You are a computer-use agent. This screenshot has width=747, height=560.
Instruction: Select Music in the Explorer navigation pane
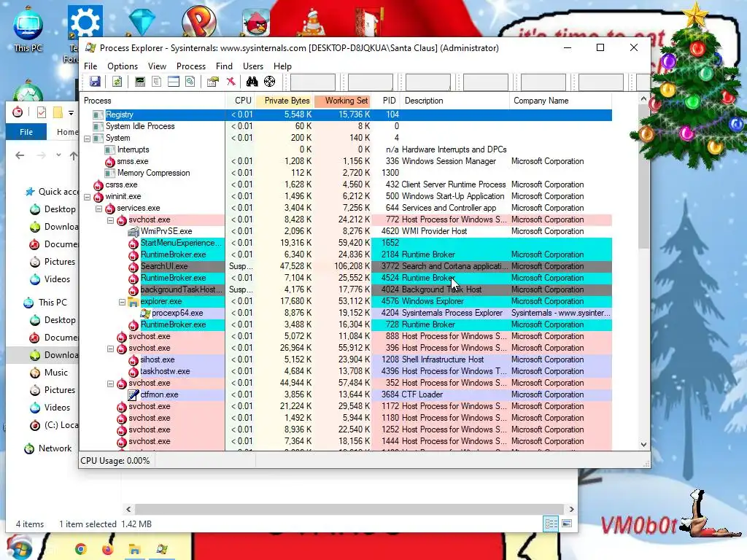(55, 373)
